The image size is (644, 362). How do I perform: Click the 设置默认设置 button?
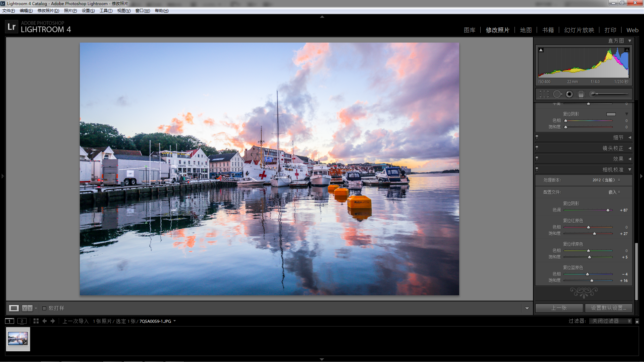608,308
